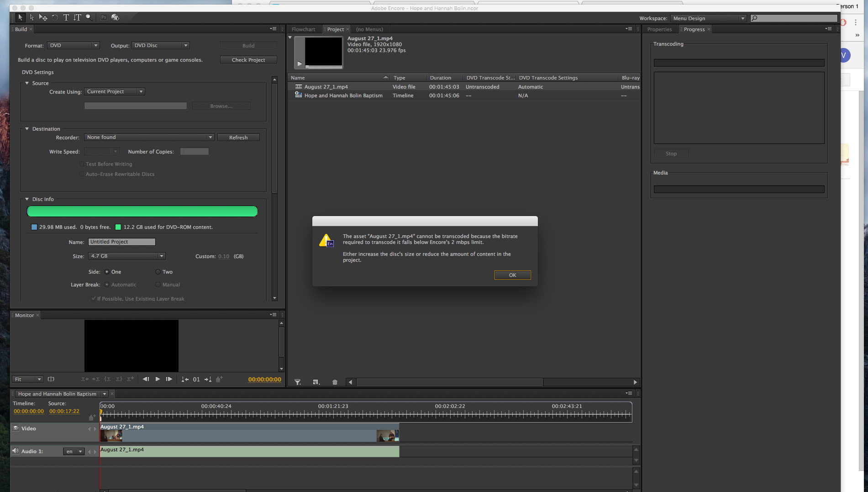Open the Project panel filter icon

coord(298,382)
